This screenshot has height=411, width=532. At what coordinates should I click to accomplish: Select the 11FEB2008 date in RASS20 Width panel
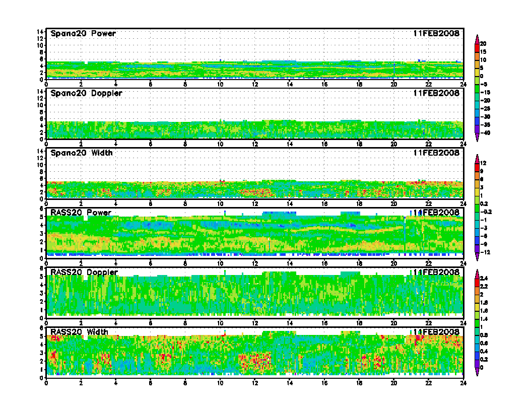point(436,331)
